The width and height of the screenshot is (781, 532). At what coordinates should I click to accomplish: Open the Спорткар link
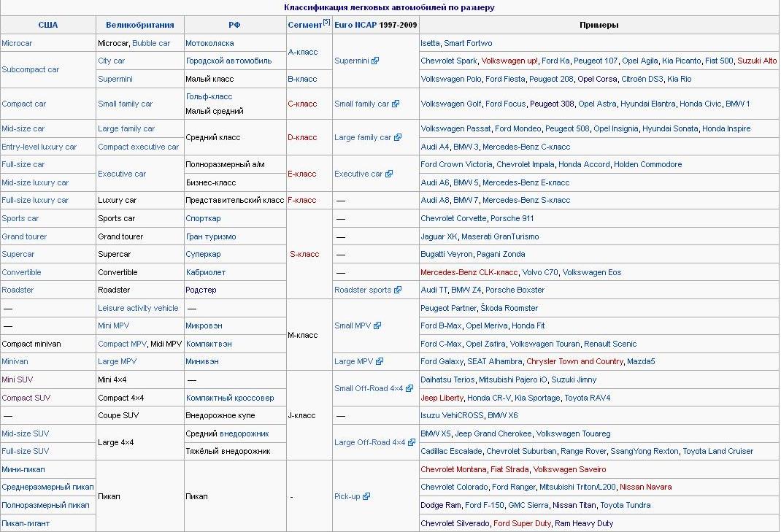(x=203, y=219)
